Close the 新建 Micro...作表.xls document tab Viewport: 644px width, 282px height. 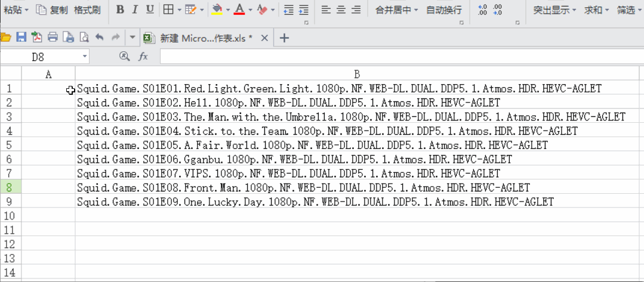click(264, 38)
